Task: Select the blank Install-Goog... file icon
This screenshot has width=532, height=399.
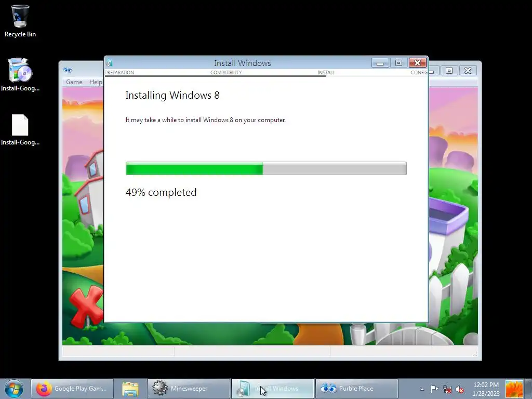Action: (x=20, y=129)
